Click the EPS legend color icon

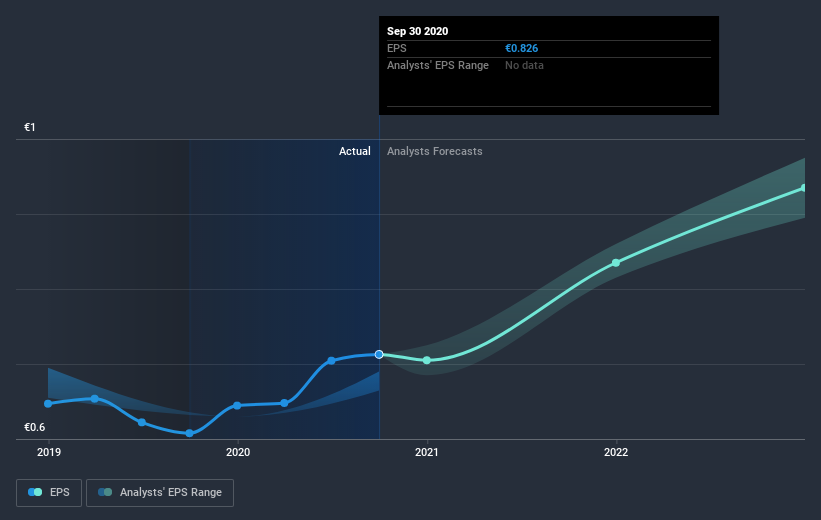(x=35, y=492)
